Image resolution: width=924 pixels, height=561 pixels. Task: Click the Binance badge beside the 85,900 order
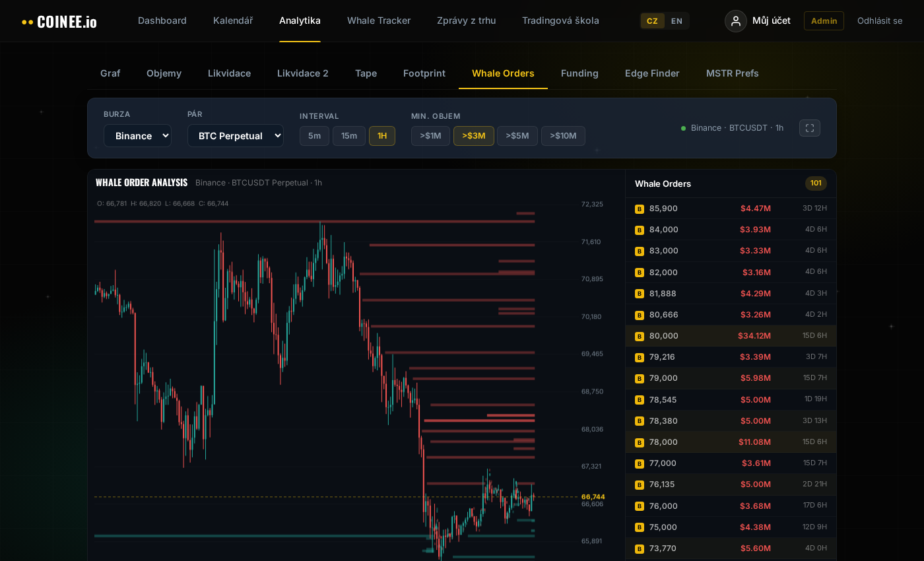640,209
